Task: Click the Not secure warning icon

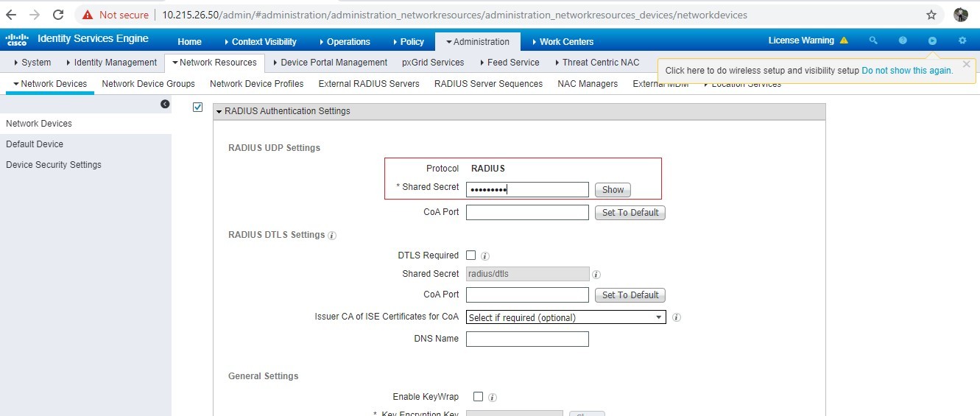Action: tap(88, 15)
